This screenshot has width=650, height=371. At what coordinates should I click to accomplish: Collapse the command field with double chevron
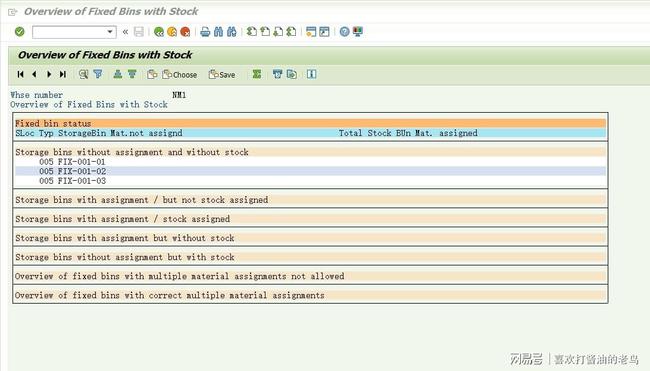coord(125,32)
